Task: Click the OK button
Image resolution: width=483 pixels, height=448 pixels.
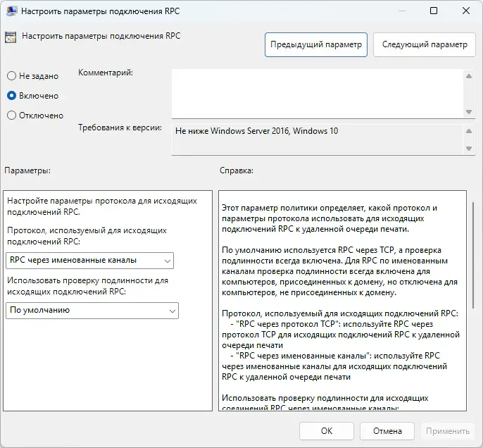Action: pyautogui.click(x=327, y=431)
